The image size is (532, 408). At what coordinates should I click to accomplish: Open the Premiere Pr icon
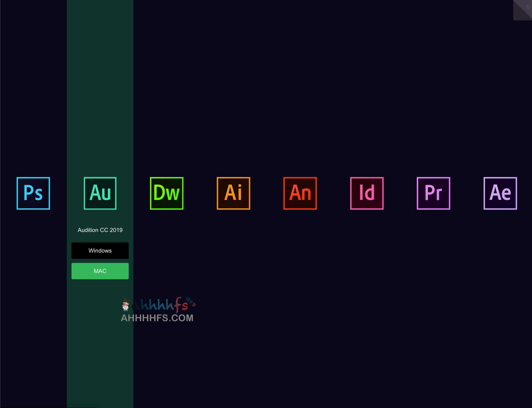434,193
